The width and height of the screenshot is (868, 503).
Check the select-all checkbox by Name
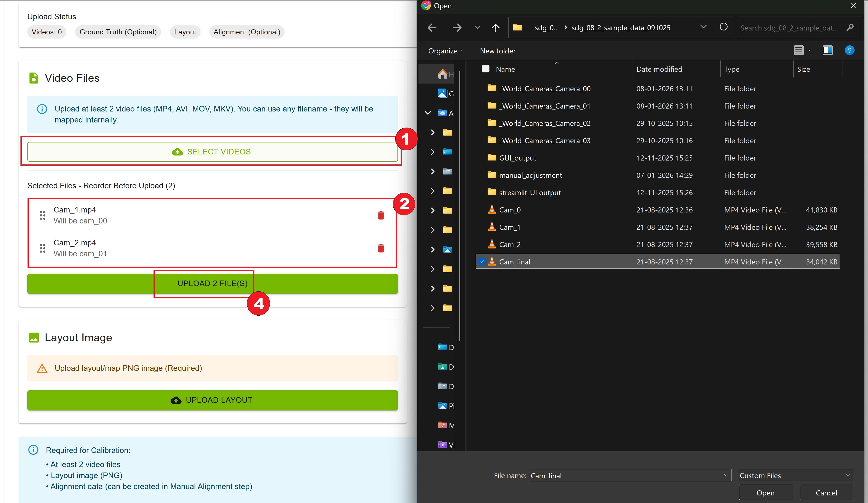(485, 69)
